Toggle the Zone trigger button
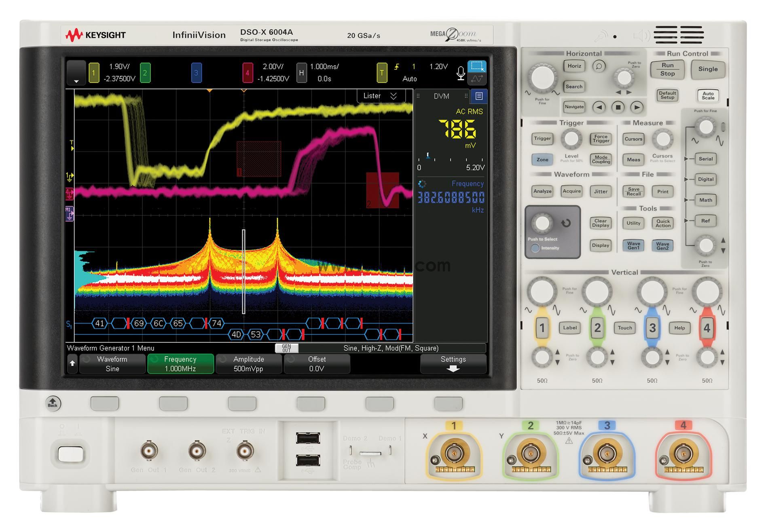 tap(542, 160)
